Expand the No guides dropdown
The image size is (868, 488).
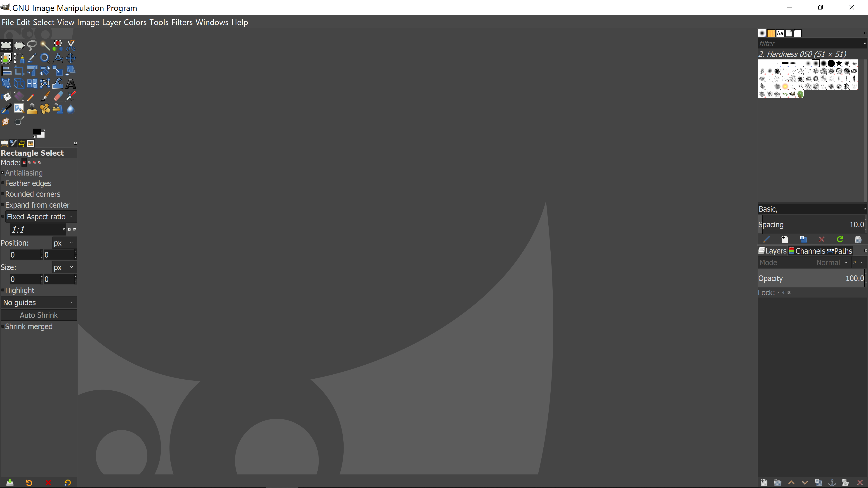coord(38,303)
